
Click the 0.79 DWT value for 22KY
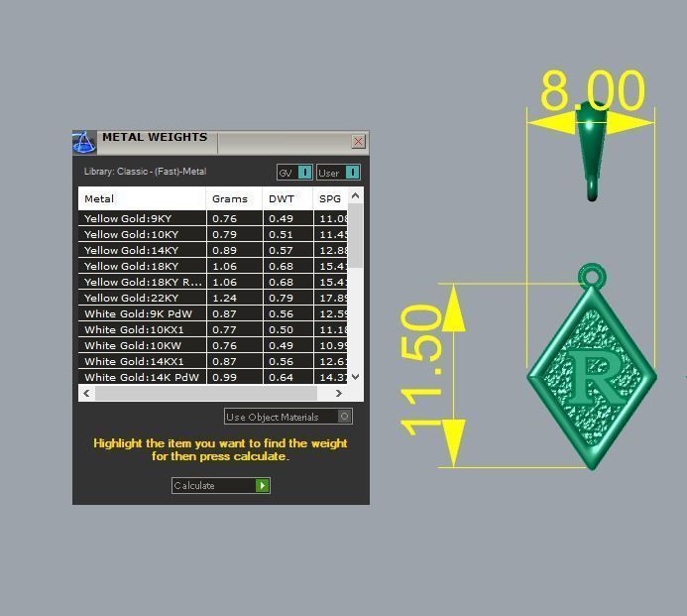pyautogui.click(x=281, y=299)
